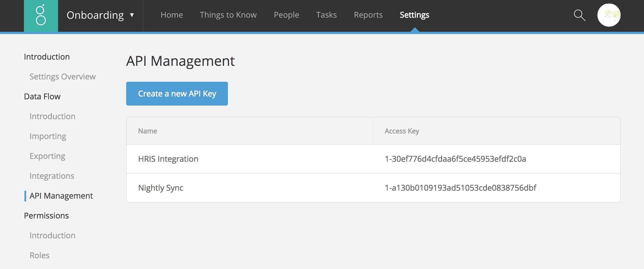This screenshot has height=269, width=644.
Task: Select the HRIS Integration row name
Action: pos(168,159)
